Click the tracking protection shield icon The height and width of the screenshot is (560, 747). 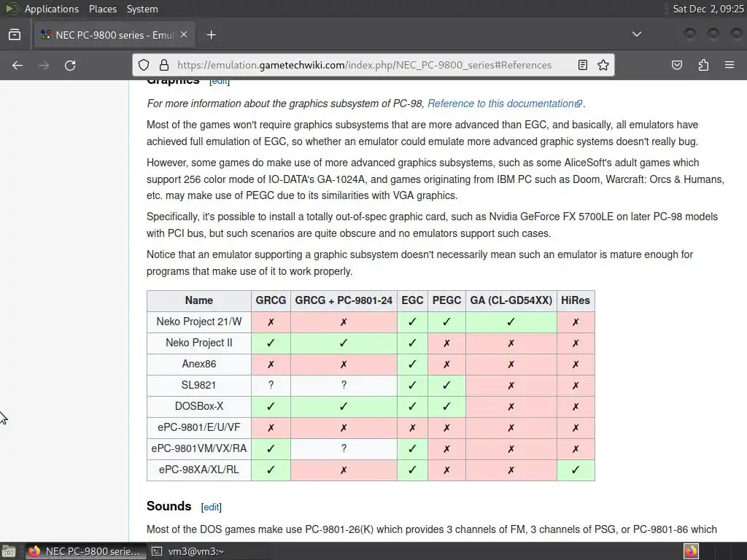pos(144,65)
